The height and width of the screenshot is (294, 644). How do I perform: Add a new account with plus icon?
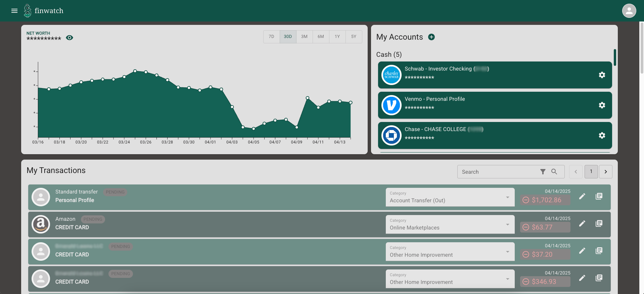pyautogui.click(x=431, y=37)
